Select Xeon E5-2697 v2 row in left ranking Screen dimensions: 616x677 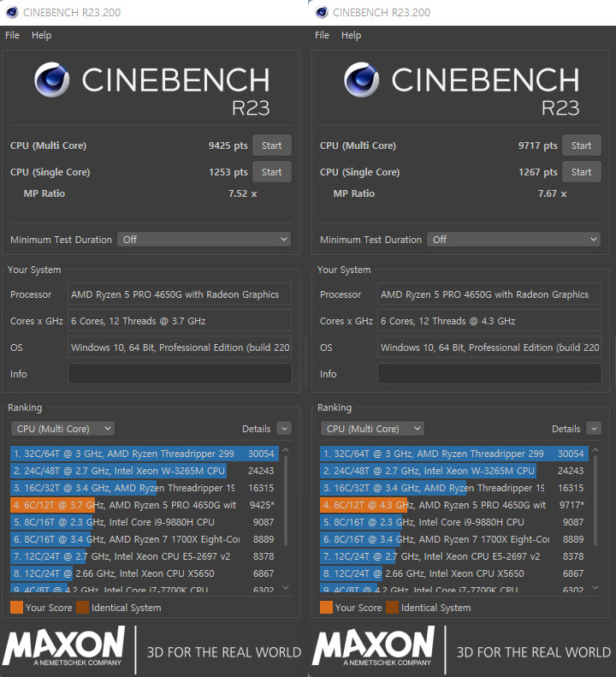(x=145, y=556)
